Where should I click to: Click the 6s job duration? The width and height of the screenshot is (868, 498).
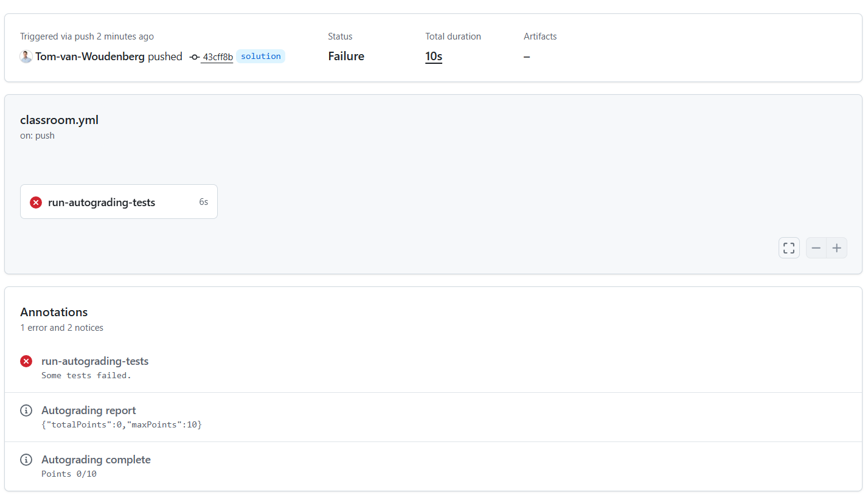[204, 202]
